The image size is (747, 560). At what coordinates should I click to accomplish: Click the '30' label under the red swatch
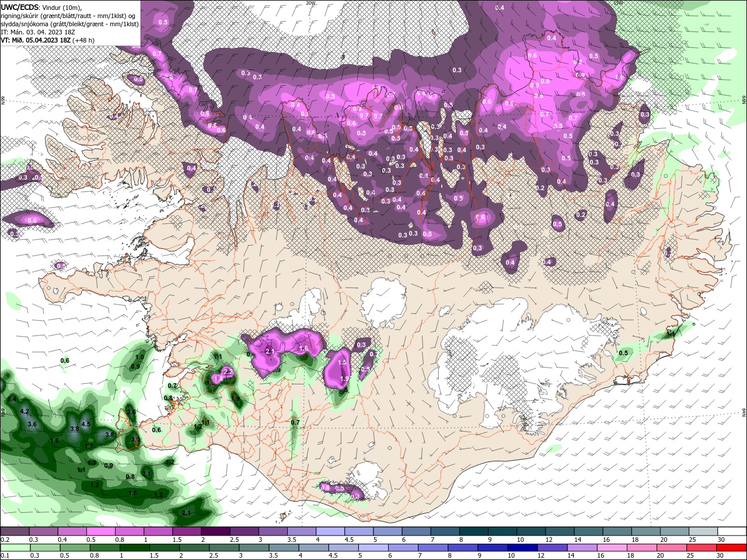[720, 556]
